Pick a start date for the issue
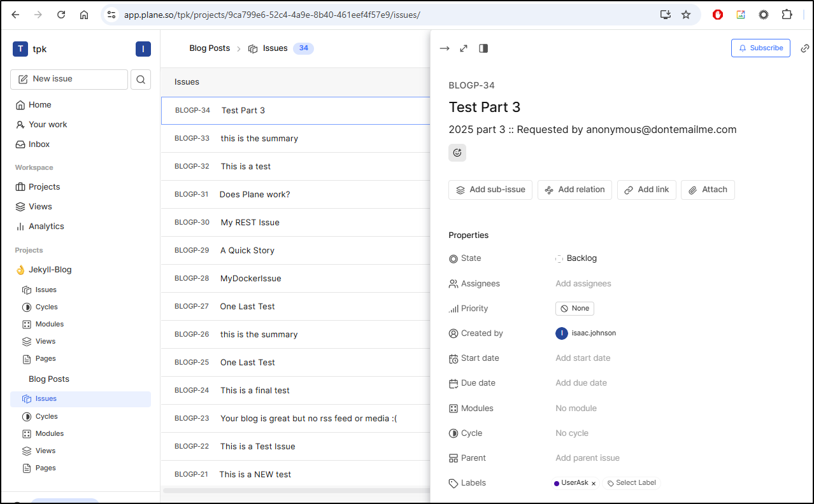Screen dimensions: 814x504 click(x=583, y=358)
